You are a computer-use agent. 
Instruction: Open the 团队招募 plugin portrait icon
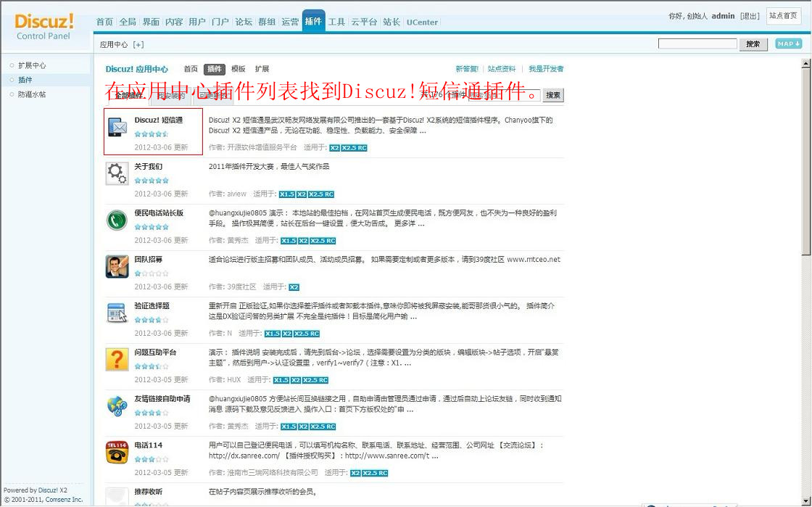click(x=117, y=267)
